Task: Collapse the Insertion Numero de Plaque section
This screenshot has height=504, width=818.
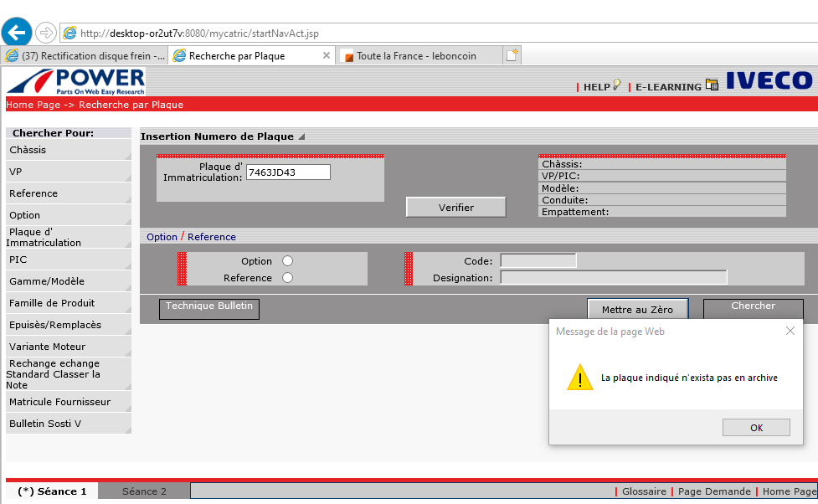Action: pyautogui.click(x=301, y=136)
